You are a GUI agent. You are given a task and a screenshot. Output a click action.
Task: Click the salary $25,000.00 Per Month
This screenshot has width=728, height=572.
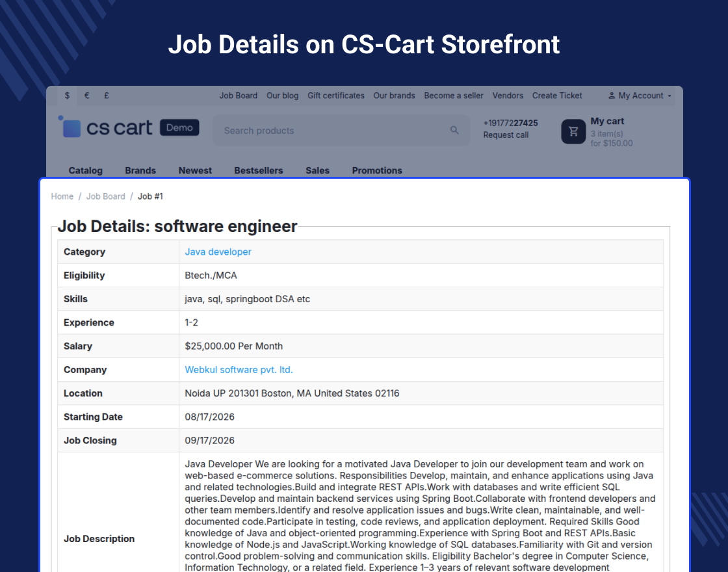pos(233,346)
